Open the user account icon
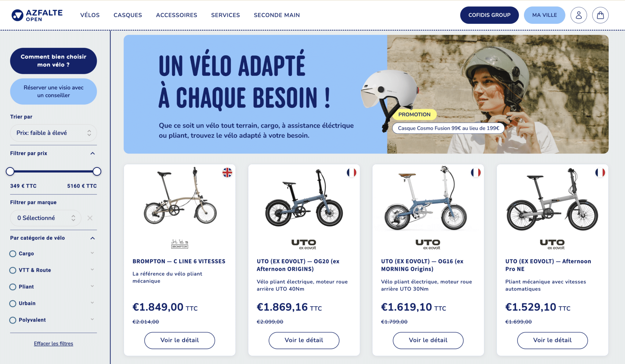The height and width of the screenshot is (364, 625). [x=579, y=15]
